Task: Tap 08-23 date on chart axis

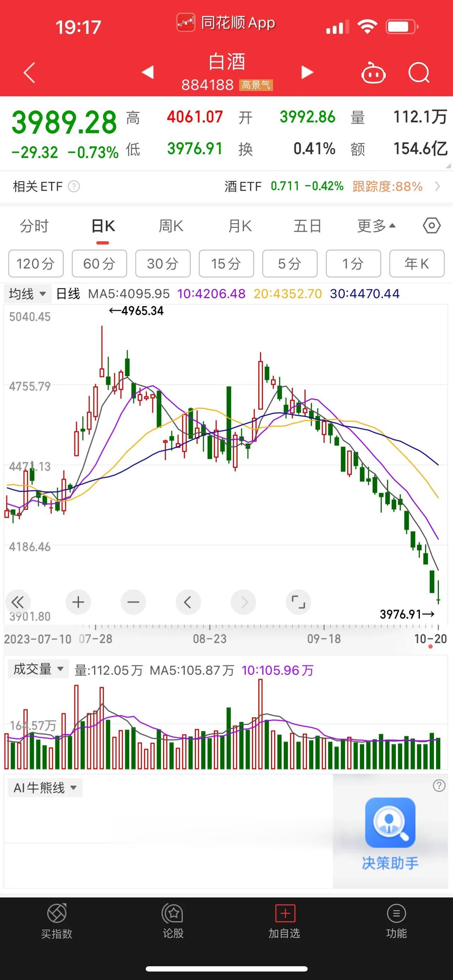Action: [x=210, y=639]
